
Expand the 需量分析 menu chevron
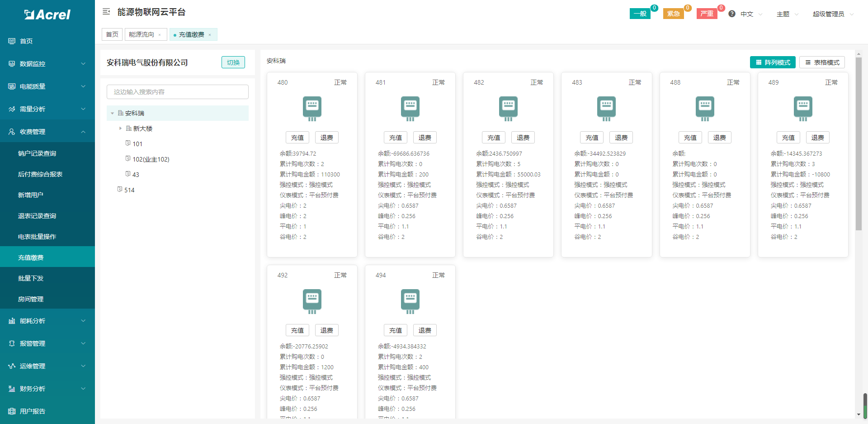click(x=83, y=109)
